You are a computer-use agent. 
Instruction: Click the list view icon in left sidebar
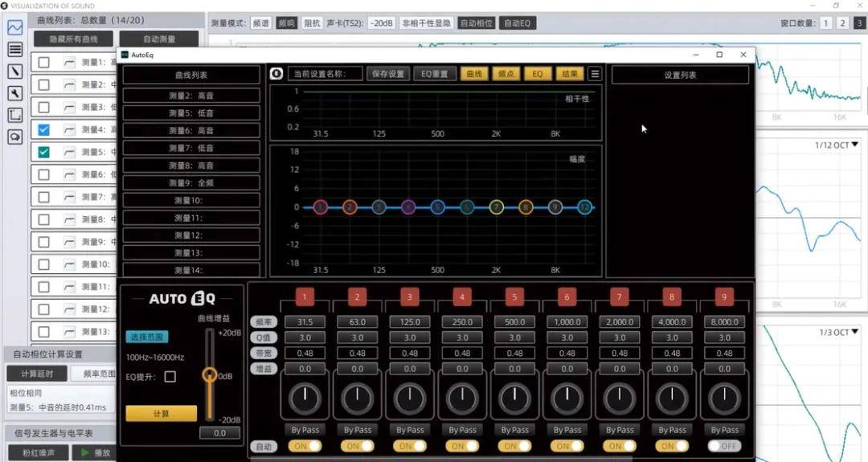click(x=14, y=49)
